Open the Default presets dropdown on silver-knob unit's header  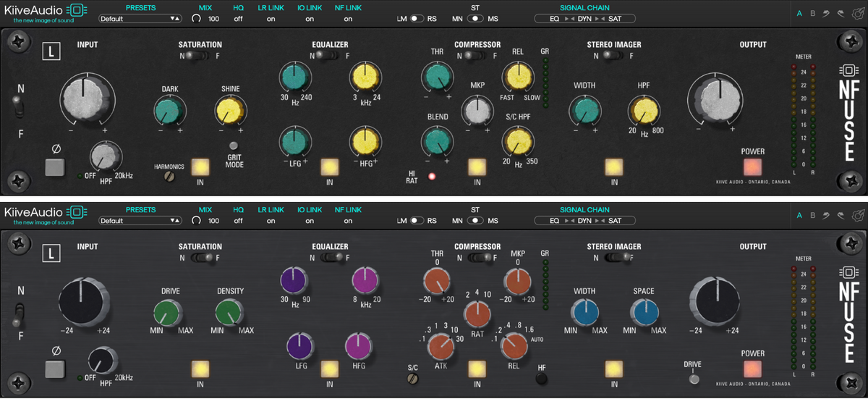[140, 18]
